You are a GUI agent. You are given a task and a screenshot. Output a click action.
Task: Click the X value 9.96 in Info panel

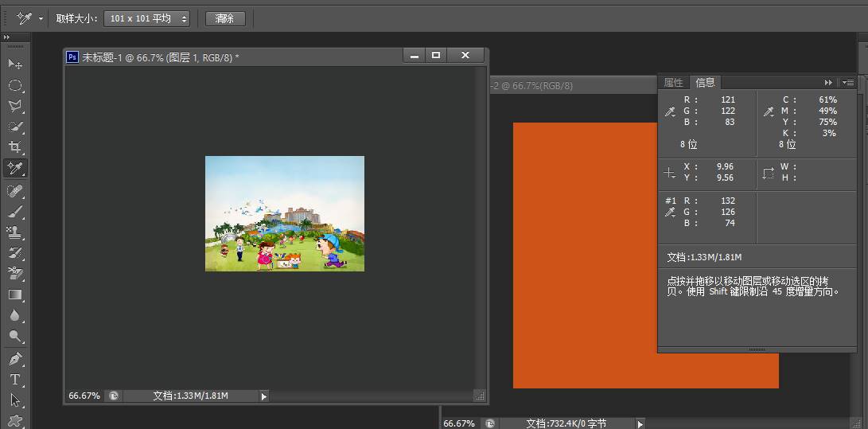725,166
